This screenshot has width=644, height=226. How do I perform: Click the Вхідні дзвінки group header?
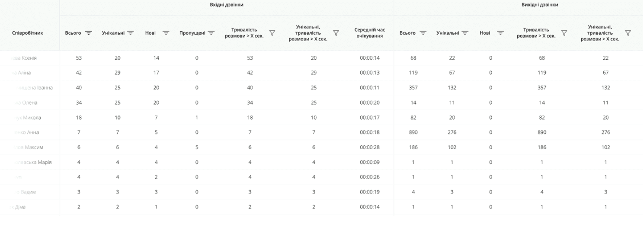tap(227, 5)
